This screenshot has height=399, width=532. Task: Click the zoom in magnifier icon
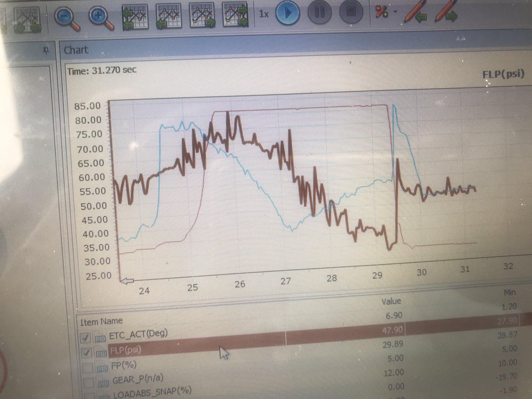point(101,18)
